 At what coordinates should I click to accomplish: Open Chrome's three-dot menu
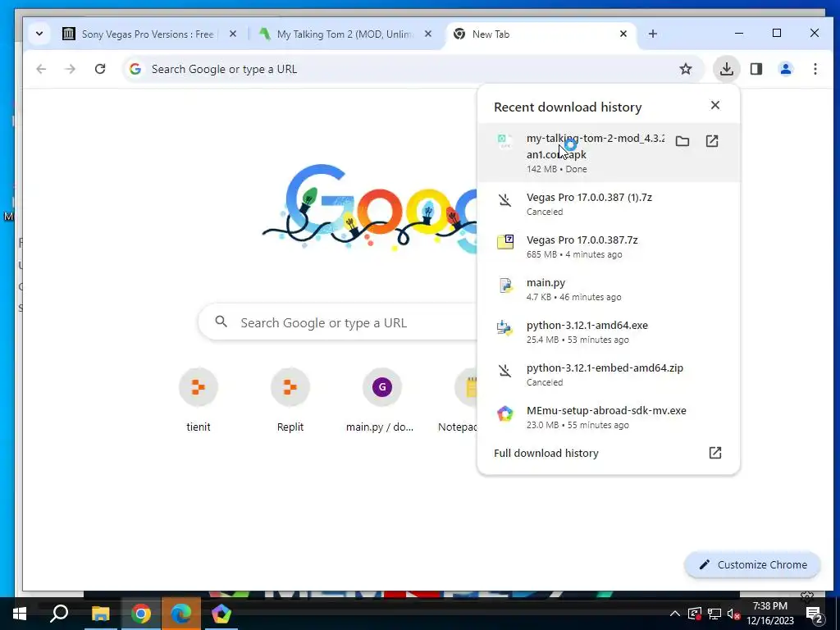[x=815, y=69]
